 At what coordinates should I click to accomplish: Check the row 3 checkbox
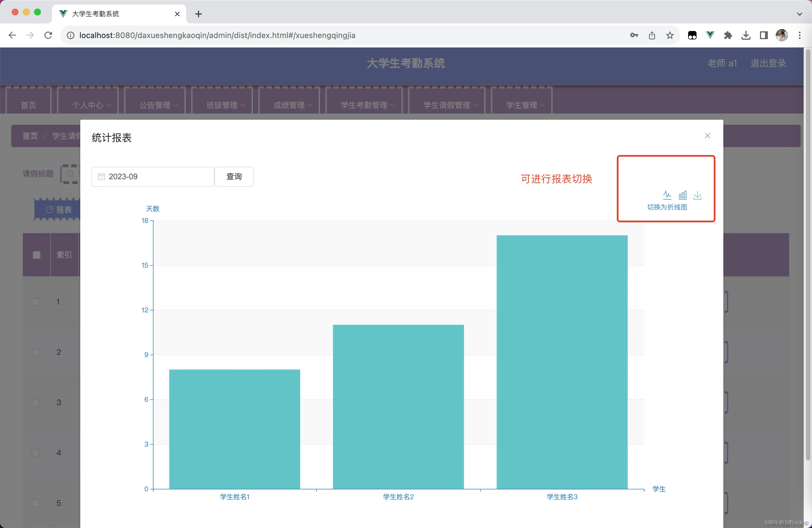click(36, 403)
